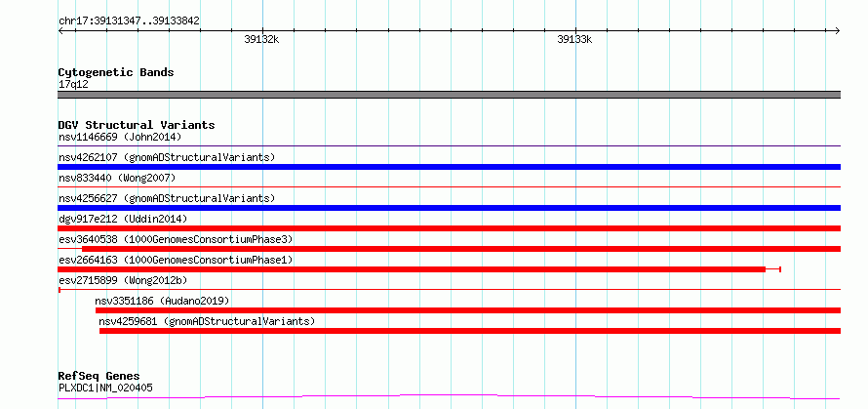Click the chr17:39131347..39133842 coordinate label
The height and width of the screenshot is (409, 868).
[x=129, y=20]
